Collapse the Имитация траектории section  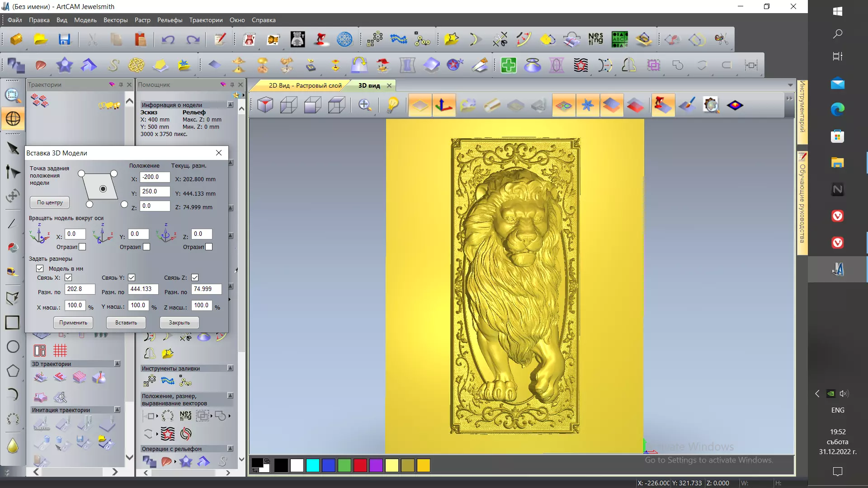click(117, 410)
